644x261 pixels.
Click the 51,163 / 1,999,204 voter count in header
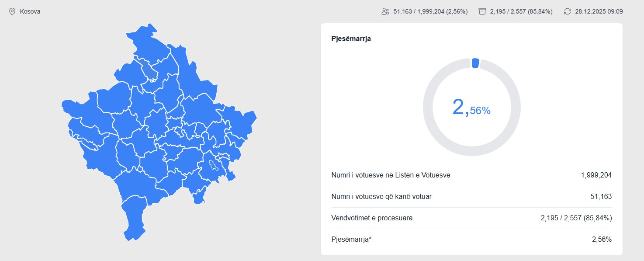[x=430, y=11]
